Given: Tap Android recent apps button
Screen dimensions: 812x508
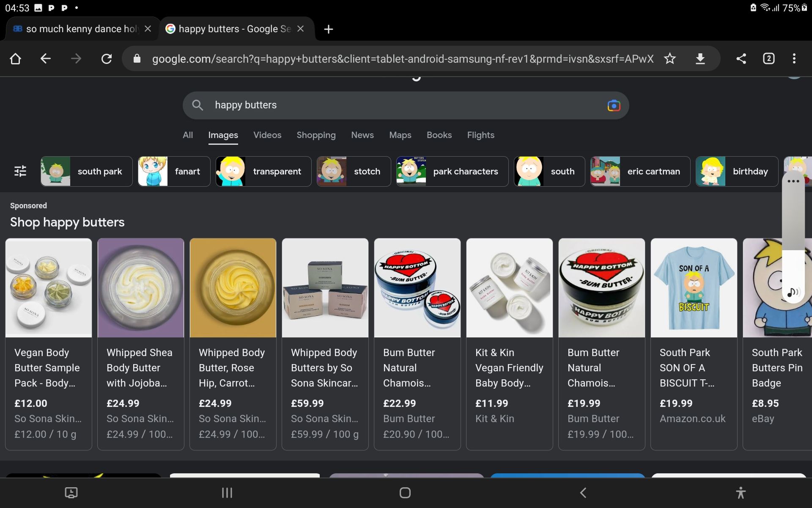Looking at the screenshot, I should point(227,493).
